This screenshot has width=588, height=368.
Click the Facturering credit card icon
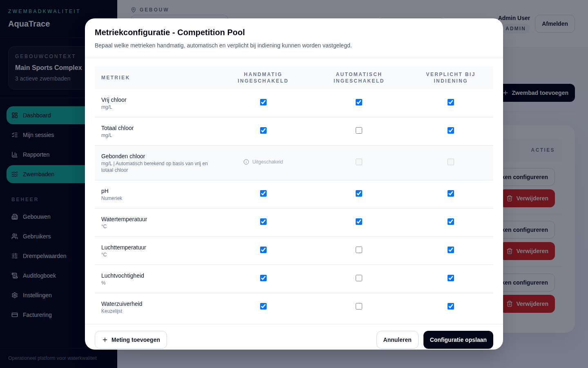click(x=15, y=315)
